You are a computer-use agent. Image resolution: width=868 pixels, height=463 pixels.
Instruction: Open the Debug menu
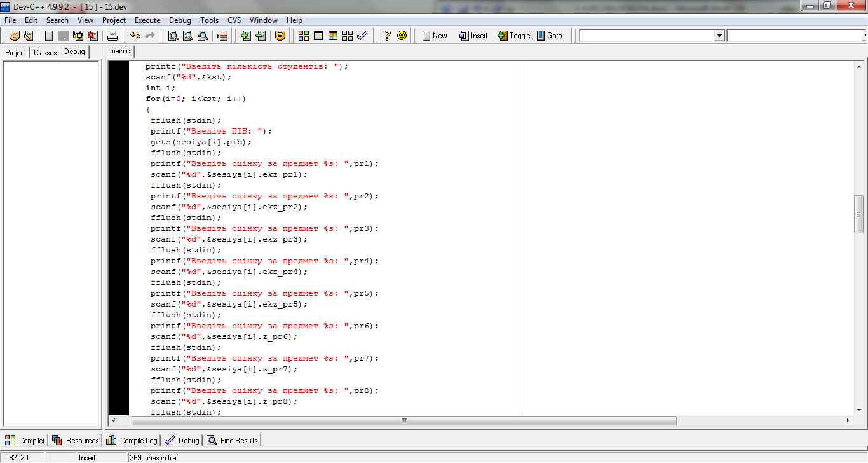(180, 20)
